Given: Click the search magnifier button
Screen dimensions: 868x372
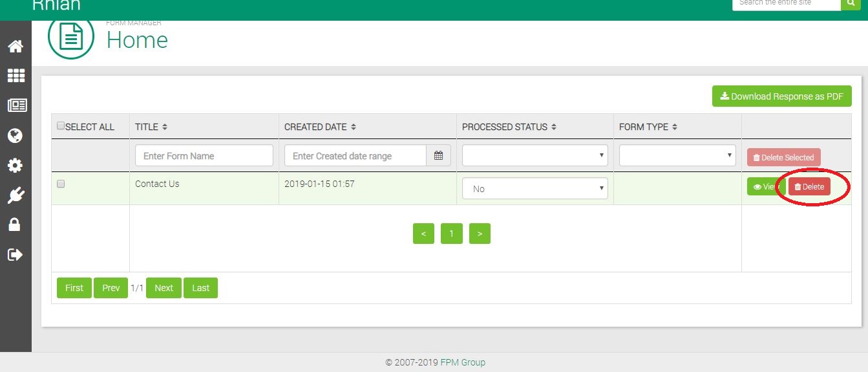Looking at the screenshot, I should click(x=850, y=3).
